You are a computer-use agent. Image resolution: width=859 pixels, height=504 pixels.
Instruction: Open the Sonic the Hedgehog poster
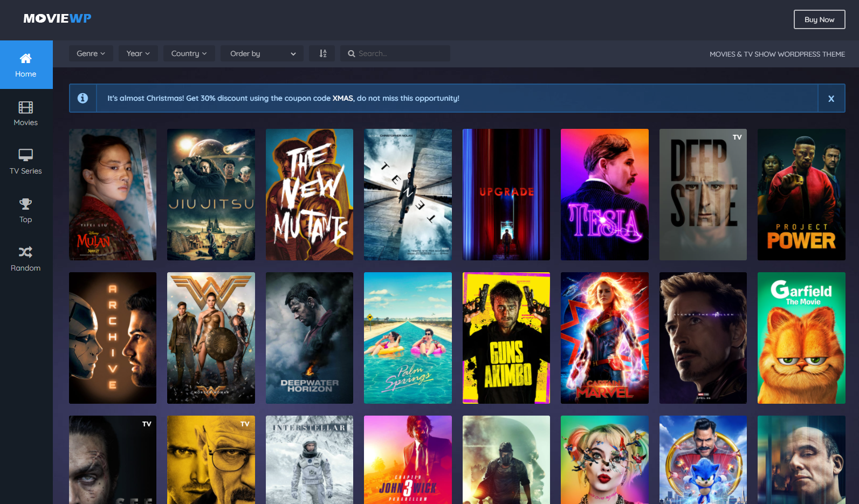click(703, 460)
